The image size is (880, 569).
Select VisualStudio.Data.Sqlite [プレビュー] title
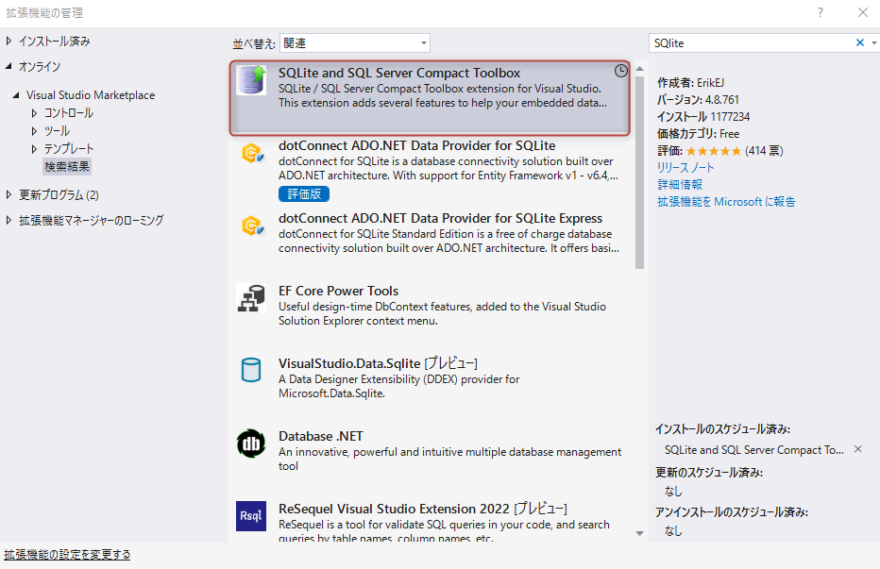378,363
